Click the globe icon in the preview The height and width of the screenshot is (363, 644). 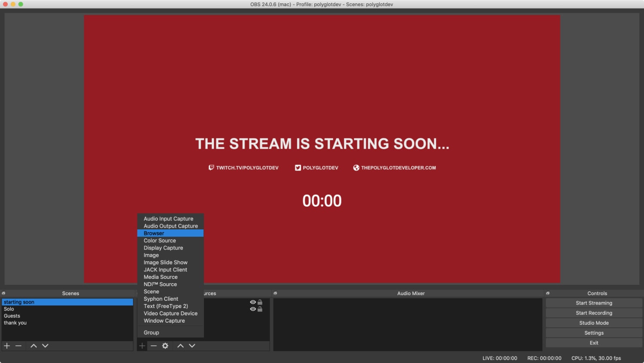pyautogui.click(x=356, y=168)
